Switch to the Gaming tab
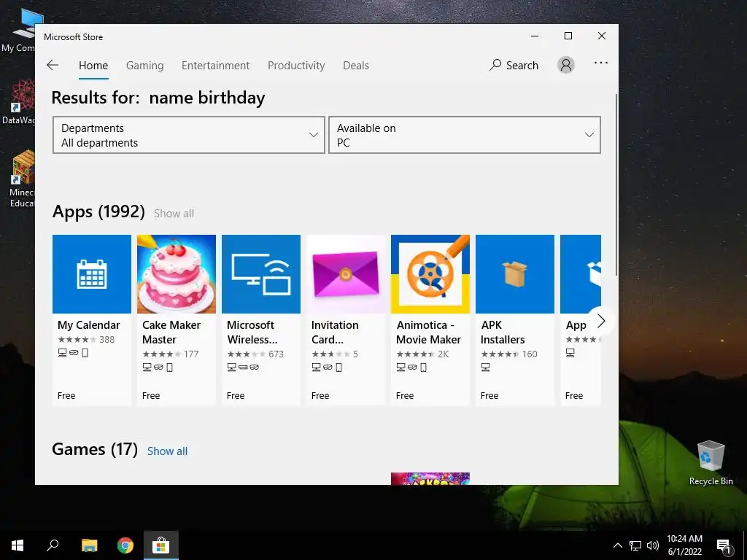This screenshot has height=560, width=747. coord(145,65)
